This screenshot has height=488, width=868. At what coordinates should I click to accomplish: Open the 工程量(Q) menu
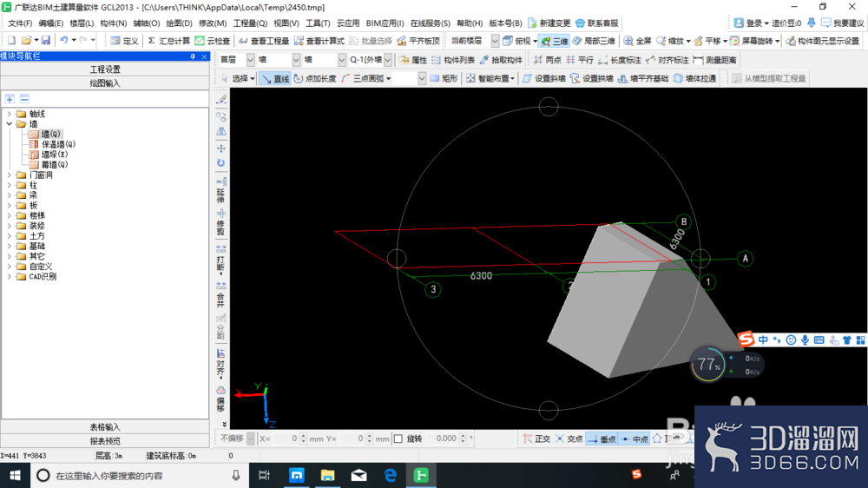point(250,23)
